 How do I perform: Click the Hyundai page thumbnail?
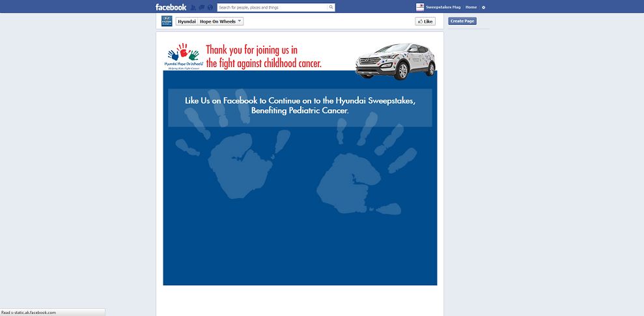[x=167, y=21]
